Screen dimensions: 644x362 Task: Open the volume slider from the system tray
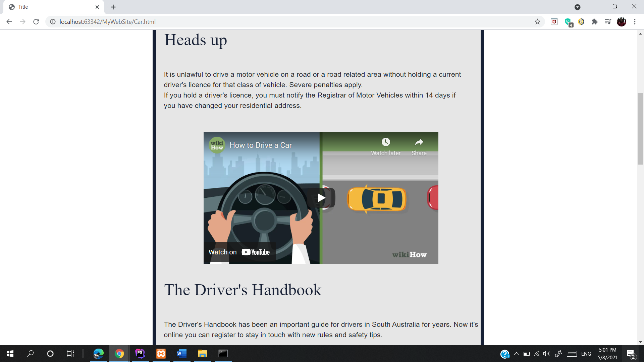tap(547, 354)
